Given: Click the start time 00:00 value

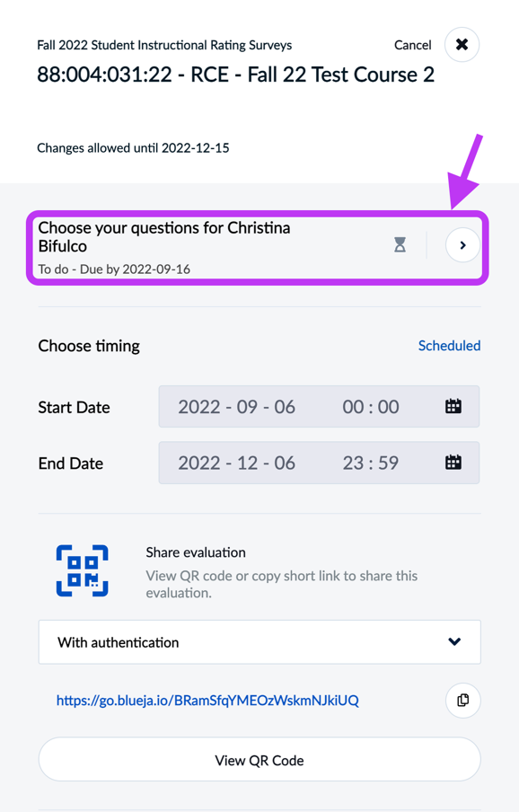Looking at the screenshot, I should tap(371, 407).
